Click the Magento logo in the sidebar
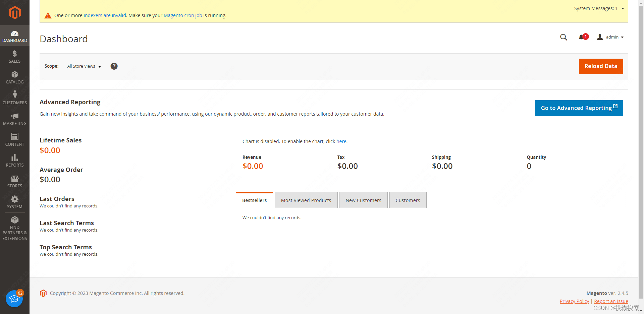This screenshot has height=314, width=644. [x=15, y=13]
